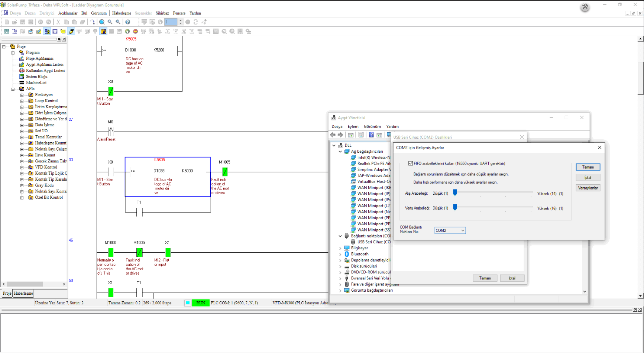Viewport: 644px width, 353px height.
Task: Click the green PLC Run toolbar icon
Action: (127, 32)
